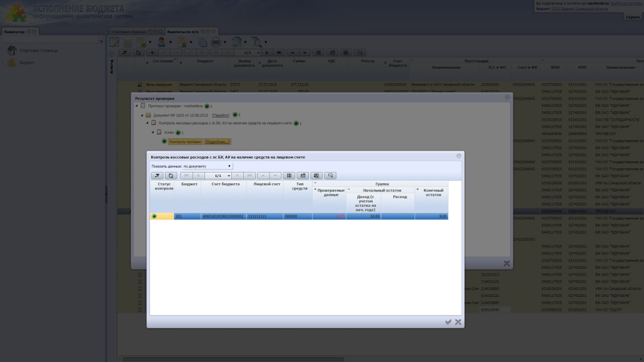Screen dimensions: 644x362
Task: Click the copy documents icon in main toolbar
Action: tap(203, 42)
